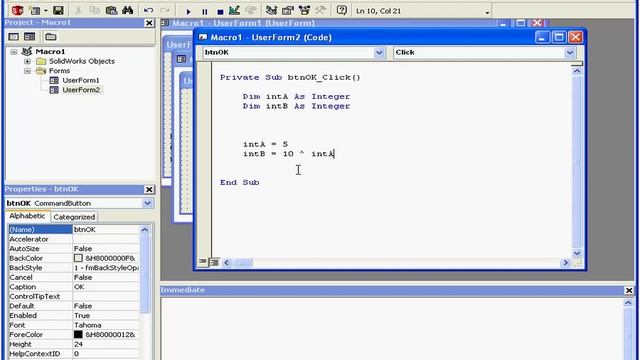Click the Copy toolbar icon
This screenshot has height=360, width=640.
[94, 11]
